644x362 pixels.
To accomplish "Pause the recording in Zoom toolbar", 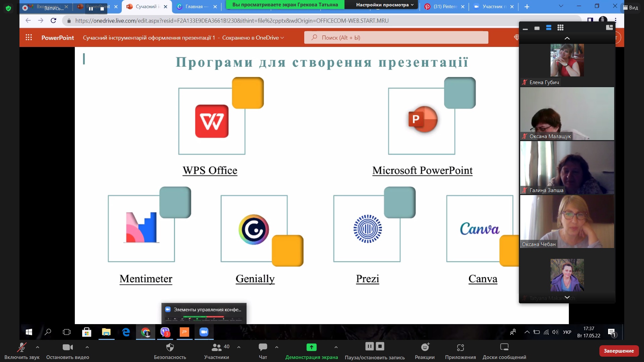I will tap(369, 346).
